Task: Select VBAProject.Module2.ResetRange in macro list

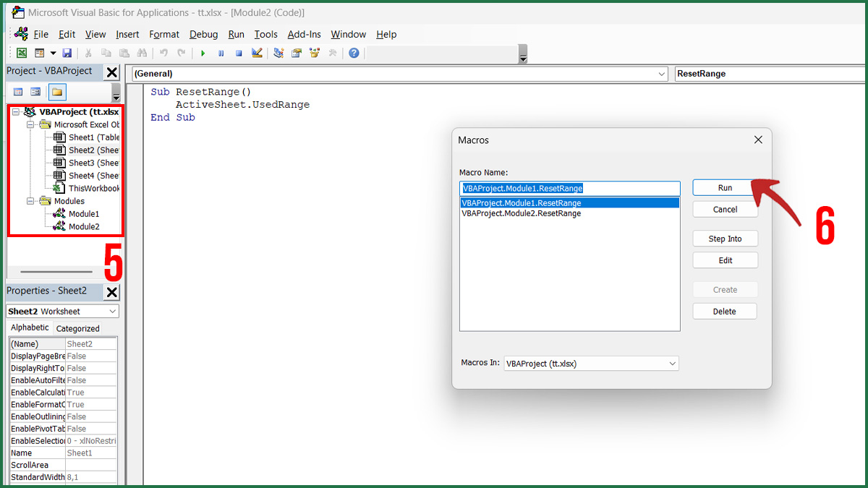Action: pos(570,213)
